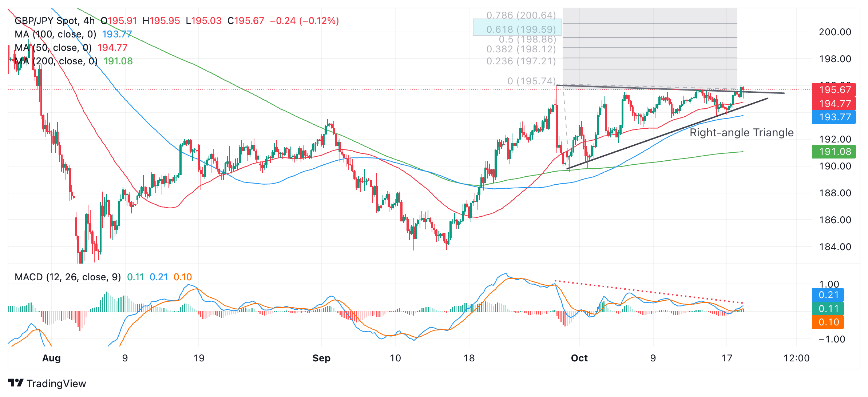Viewport: 868px width, 397px height.
Task: Click the Sep label on time axis
Action: [321, 358]
